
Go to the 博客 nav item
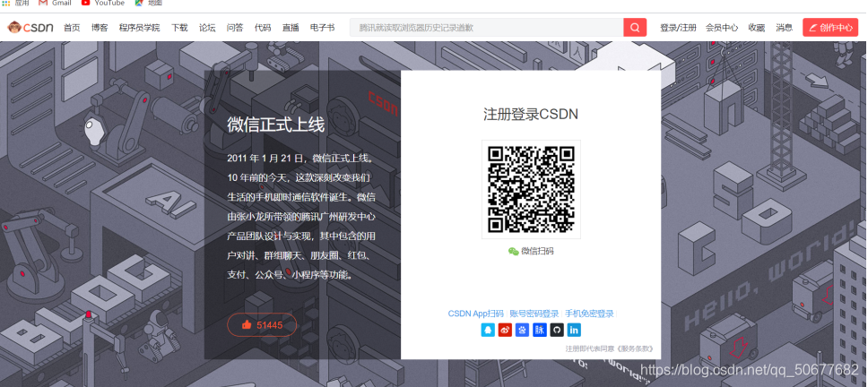100,28
